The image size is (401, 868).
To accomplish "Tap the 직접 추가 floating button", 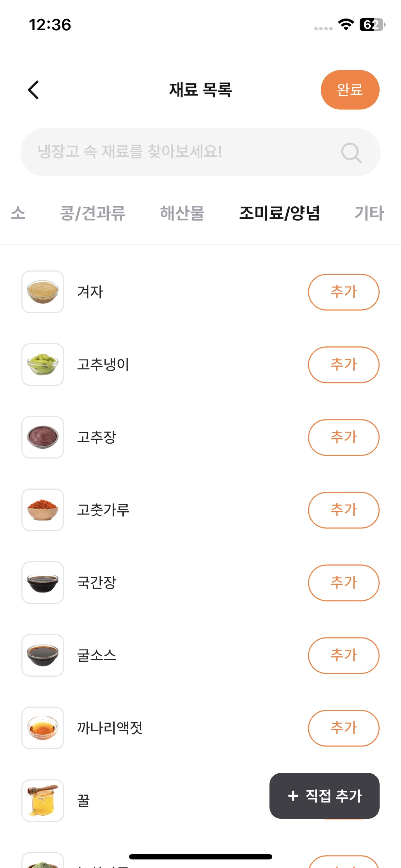I will (x=324, y=796).
